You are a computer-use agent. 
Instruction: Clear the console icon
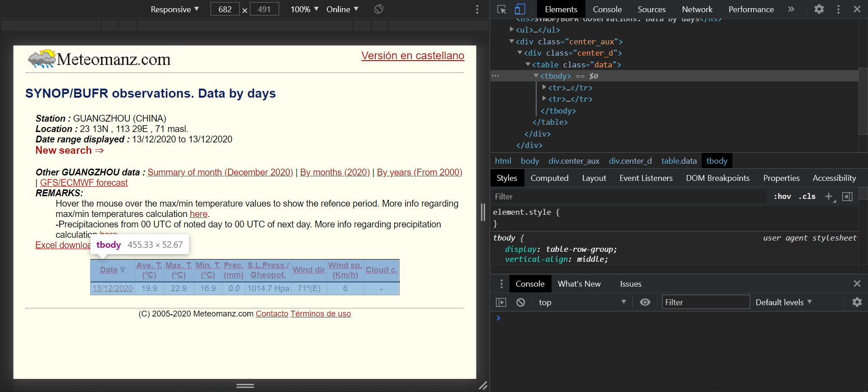(521, 302)
